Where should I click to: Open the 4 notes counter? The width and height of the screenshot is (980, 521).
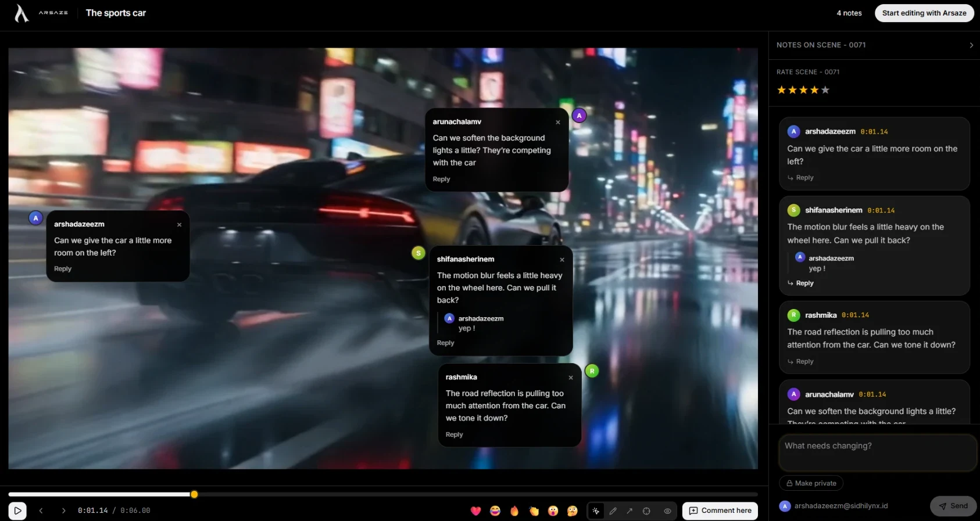point(849,13)
